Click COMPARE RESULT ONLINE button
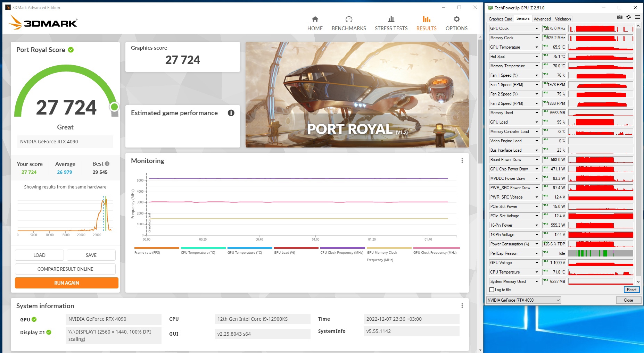This screenshot has height=353, width=644. point(65,269)
